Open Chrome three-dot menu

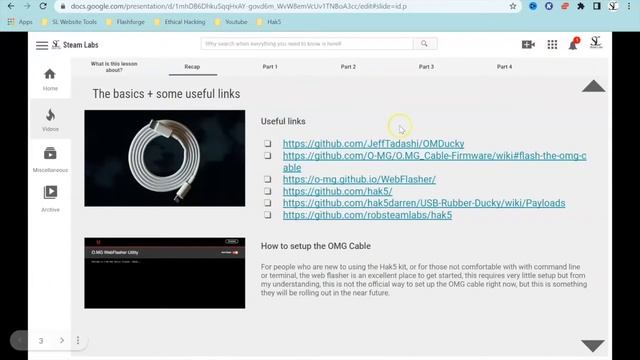click(629, 6)
